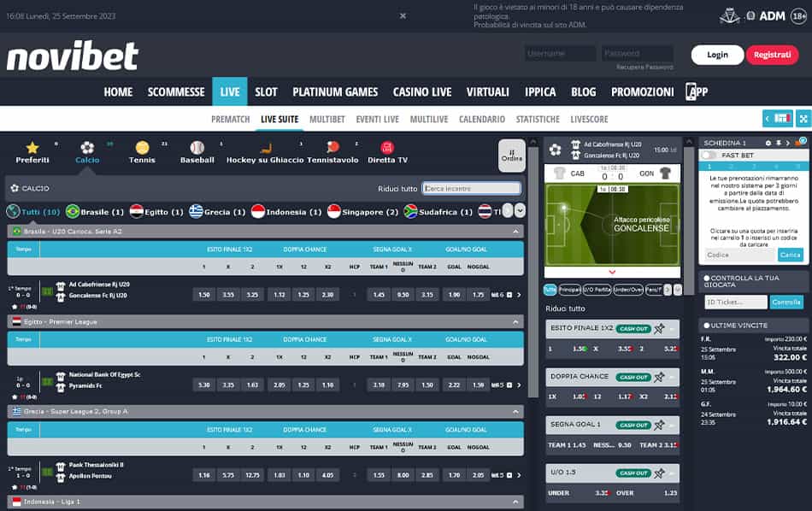Filter matches by Brasile flag

point(73,211)
